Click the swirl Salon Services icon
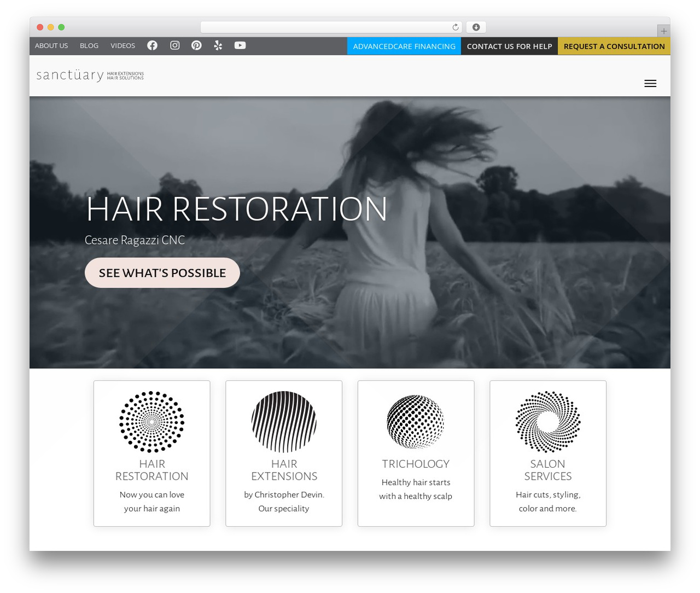This screenshot has width=700, height=593. 548,422
